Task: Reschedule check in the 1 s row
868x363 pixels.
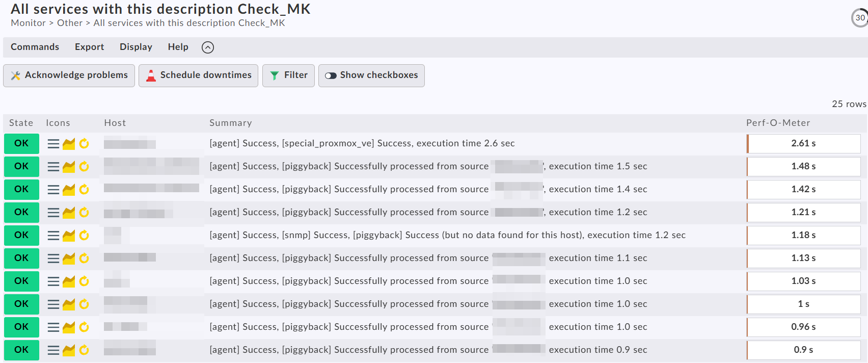Action: (x=84, y=304)
